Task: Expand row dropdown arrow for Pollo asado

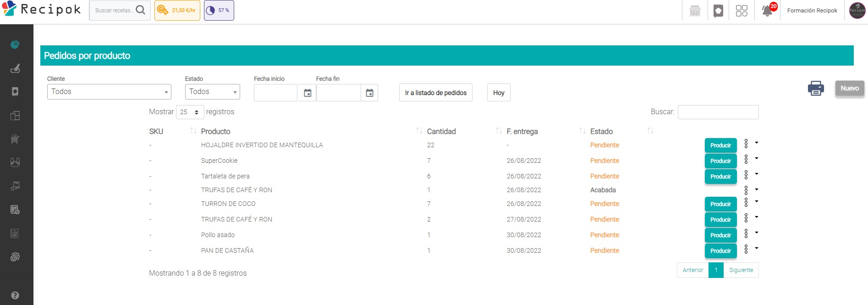Action: 757,233
